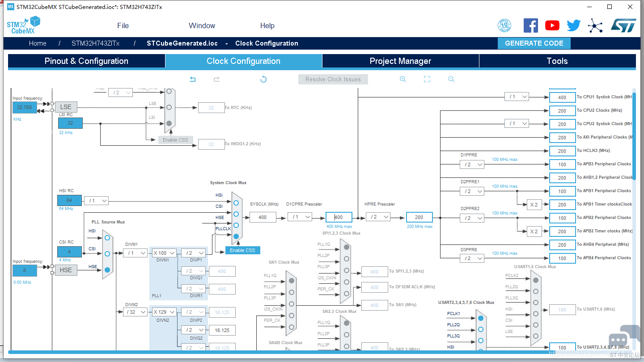Viewport: 644px width, 362px height.
Task: Click the LSE oscillator block
Action: 66,107
